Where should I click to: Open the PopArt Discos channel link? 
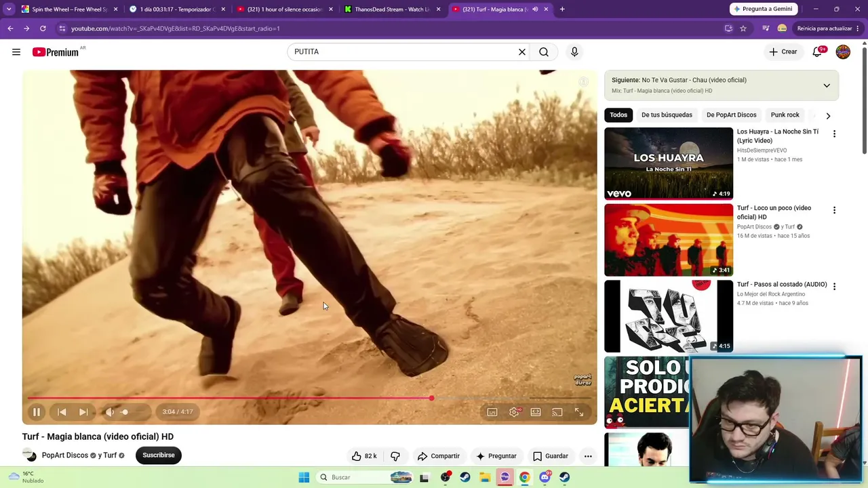click(65, 455)
